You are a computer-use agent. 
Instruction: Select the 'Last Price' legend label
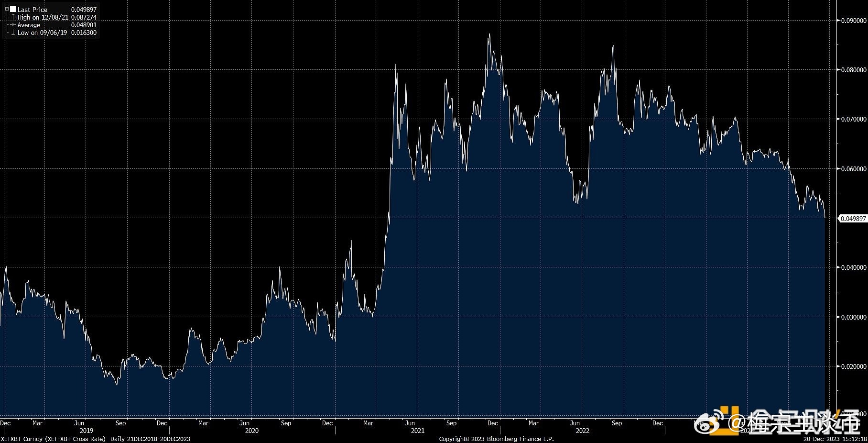[x=33, y=10]
